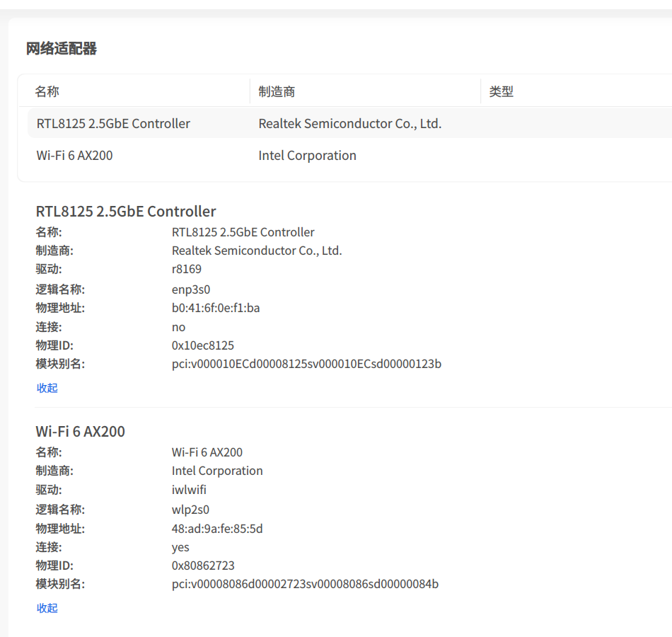Click the 名称 column header
672x637 pixels.
(x=47, y=91)
